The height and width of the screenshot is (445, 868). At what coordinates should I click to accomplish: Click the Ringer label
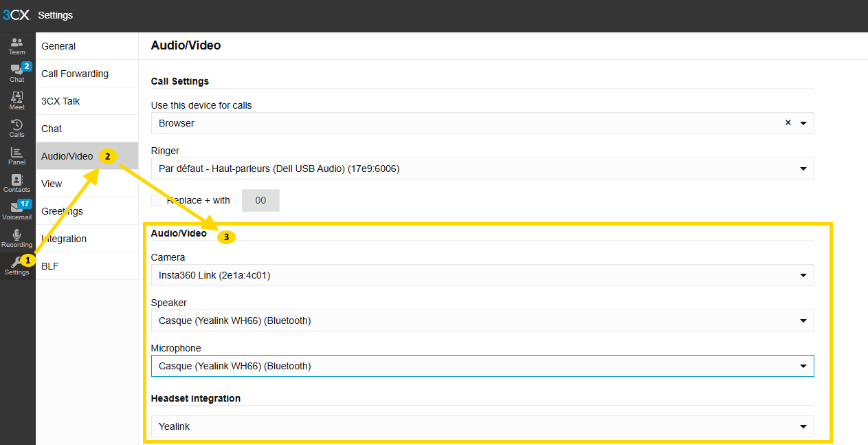(165, 151)
